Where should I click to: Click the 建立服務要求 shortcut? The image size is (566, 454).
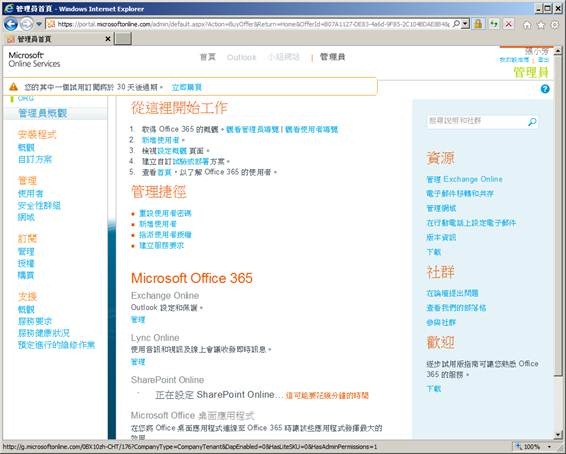(162, 245)
